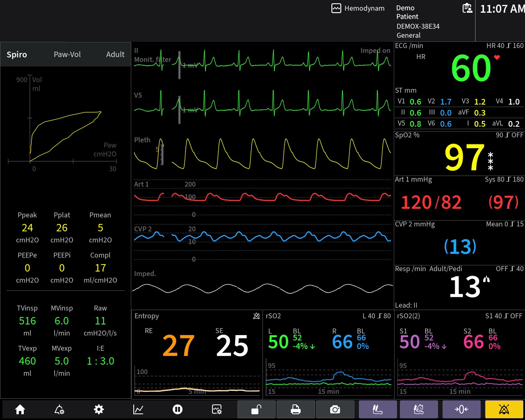This screenshot has height=420, width=525.
Task: Open alarm setup bell icon
Action: pos(59,409)
